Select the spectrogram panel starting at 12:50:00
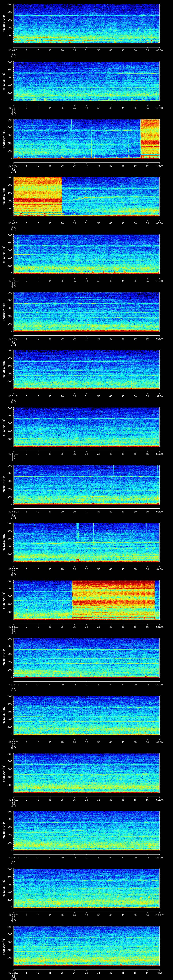173x980 pixels. pos(86,369)
